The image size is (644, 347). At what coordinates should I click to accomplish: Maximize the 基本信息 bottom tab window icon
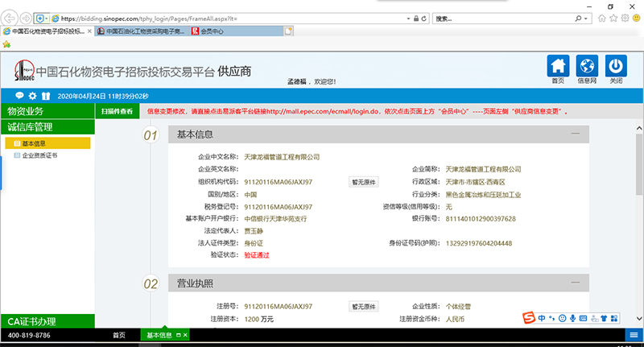click(178, 335)
